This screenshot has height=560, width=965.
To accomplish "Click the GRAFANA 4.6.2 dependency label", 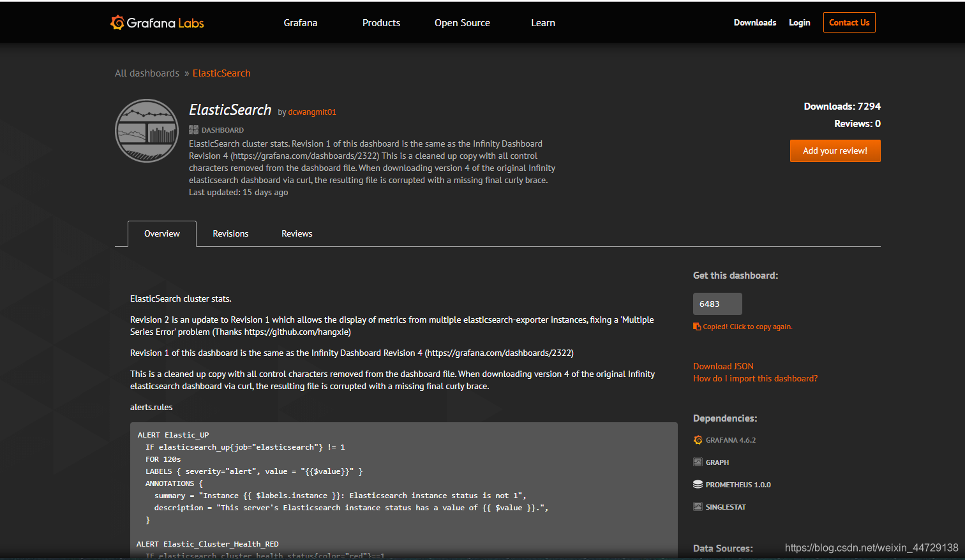I will click(731, 440).
